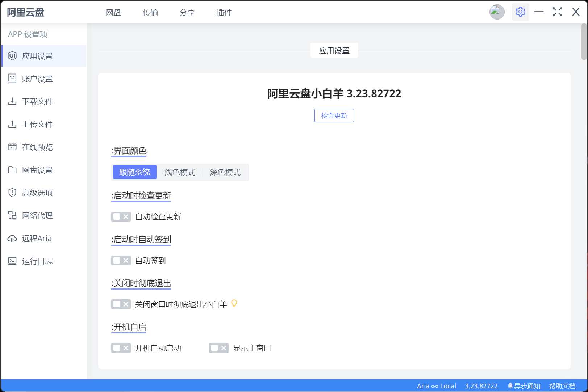
Task: Go to 上传文件 settings
Action: pos(44,124)
